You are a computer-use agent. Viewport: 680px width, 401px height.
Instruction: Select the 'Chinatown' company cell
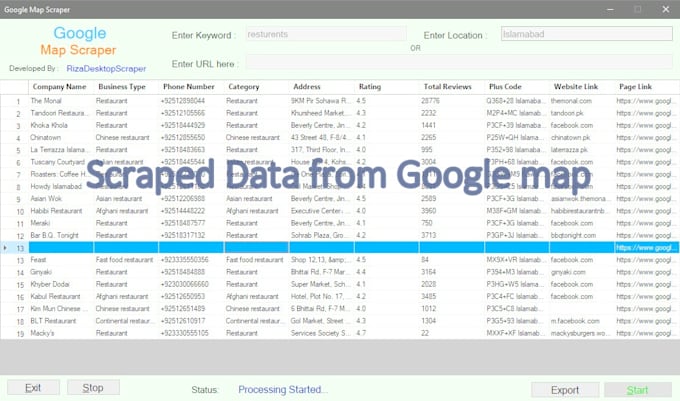tap(61, 137)
